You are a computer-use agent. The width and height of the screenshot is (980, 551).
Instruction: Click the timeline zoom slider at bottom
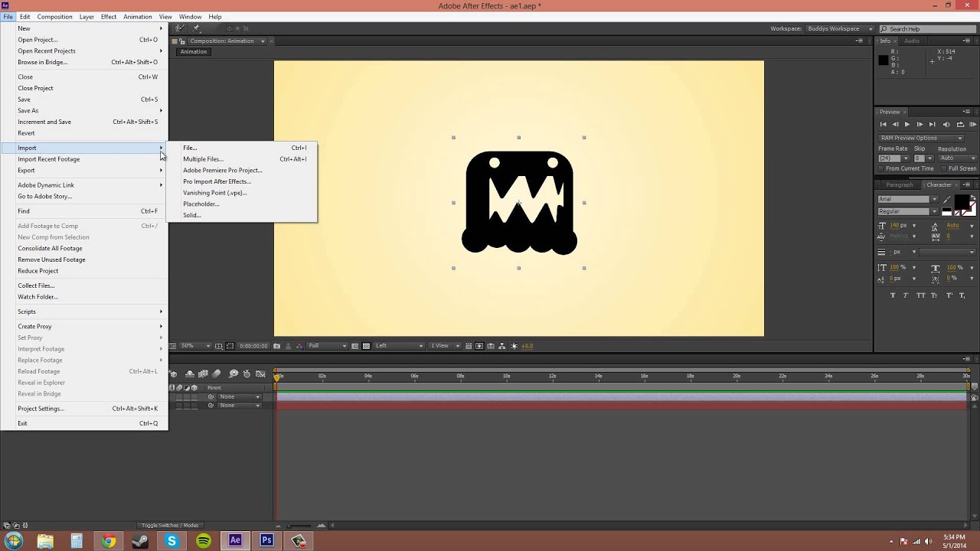[300, 526]
